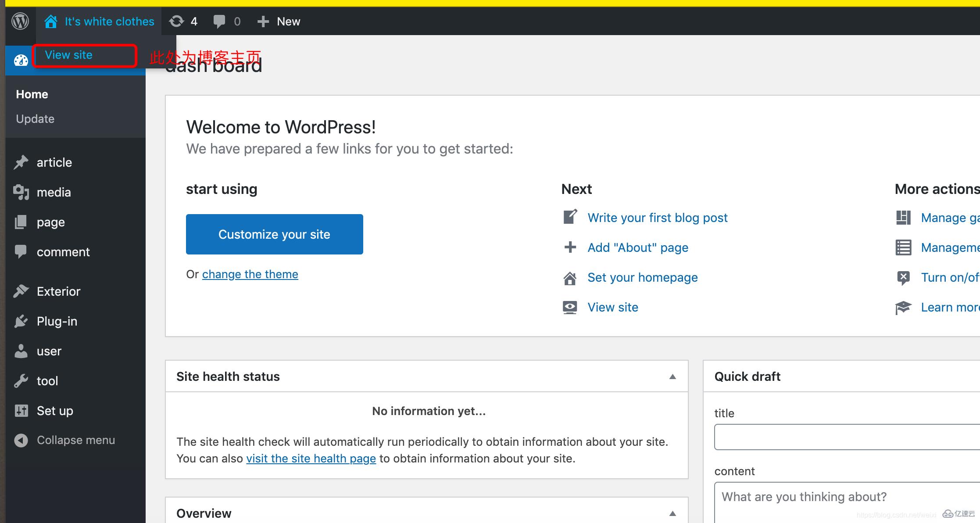Navigate to page management icon

(20, 222)
